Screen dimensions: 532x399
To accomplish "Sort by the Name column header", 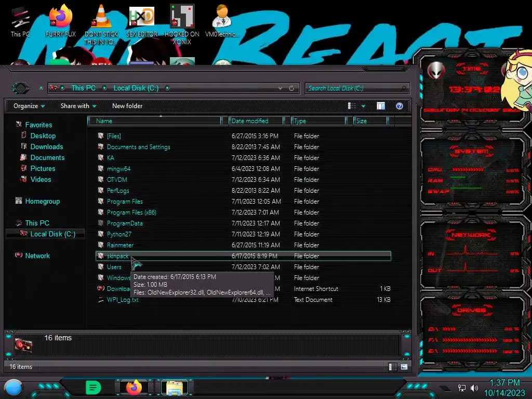I will click(x=155, y=121).
